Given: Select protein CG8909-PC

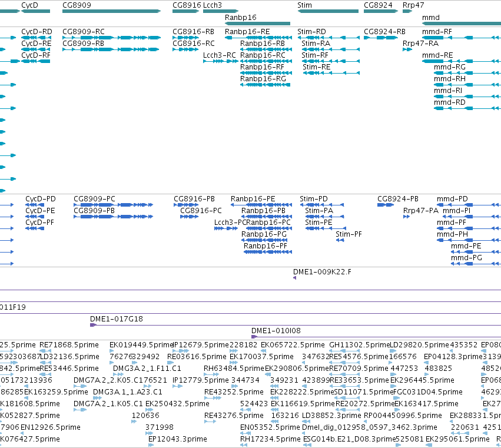Looking at the screenshot, I should [x=114, y=205].
